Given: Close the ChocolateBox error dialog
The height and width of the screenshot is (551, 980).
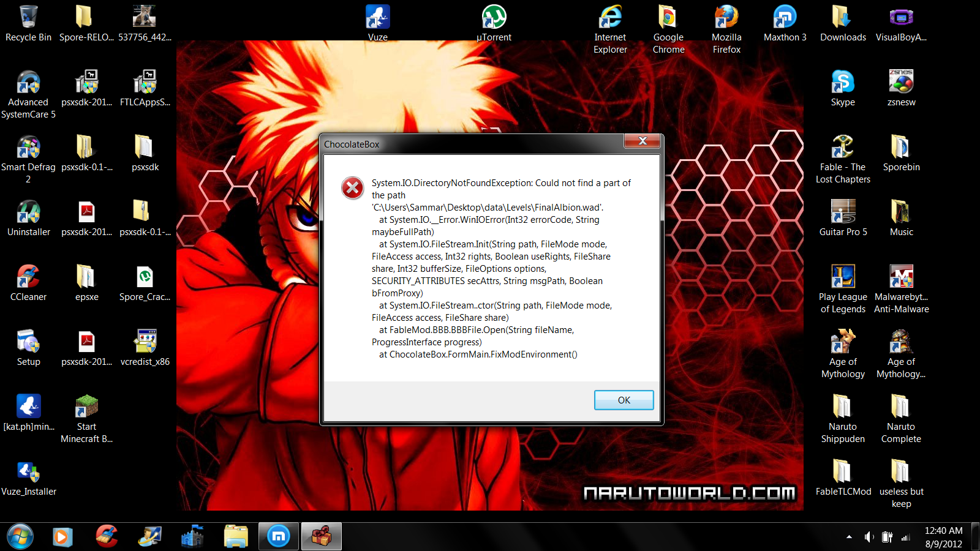Looking at the screenshot, I should click(642, 141).
